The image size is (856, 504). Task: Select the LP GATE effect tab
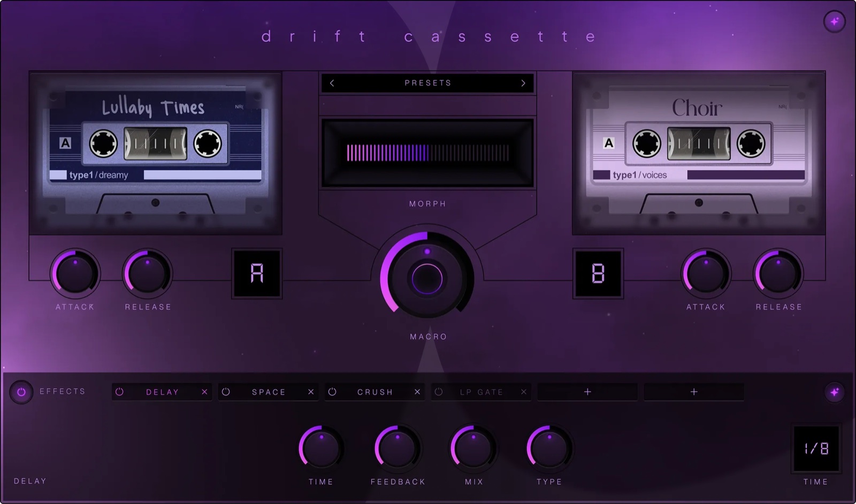481,392
